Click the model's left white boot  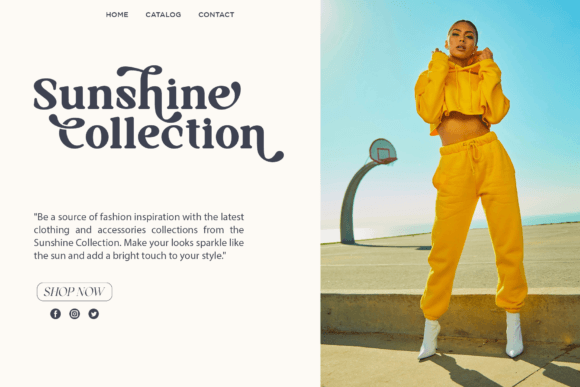click(429, 339)
